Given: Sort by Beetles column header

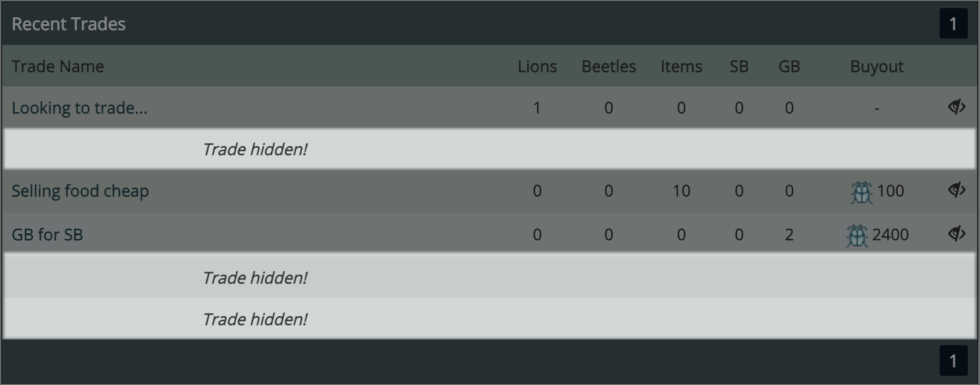Looking at the screenshot, I should click(609, 66).
